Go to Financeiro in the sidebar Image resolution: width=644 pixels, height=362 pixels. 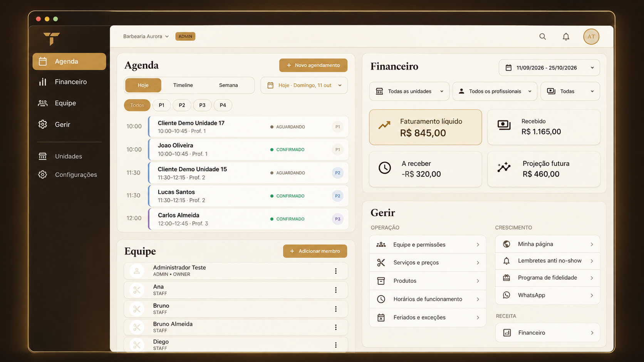click(69, 82)
